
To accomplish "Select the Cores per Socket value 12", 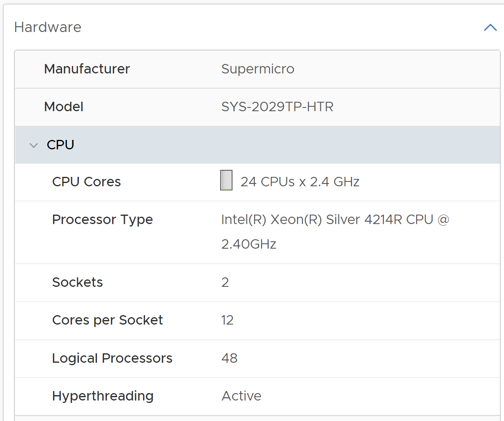I will coord(227,320).
